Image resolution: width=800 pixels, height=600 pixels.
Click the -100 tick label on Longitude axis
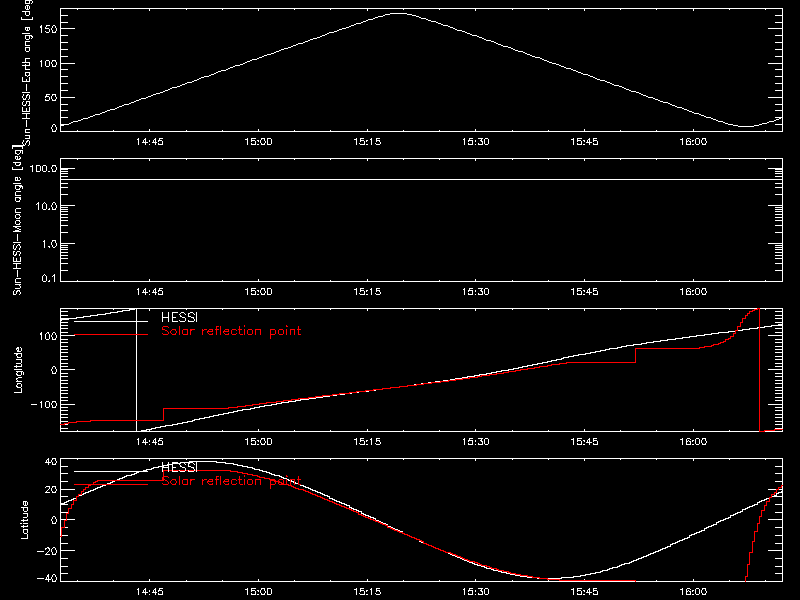point(44,404)
